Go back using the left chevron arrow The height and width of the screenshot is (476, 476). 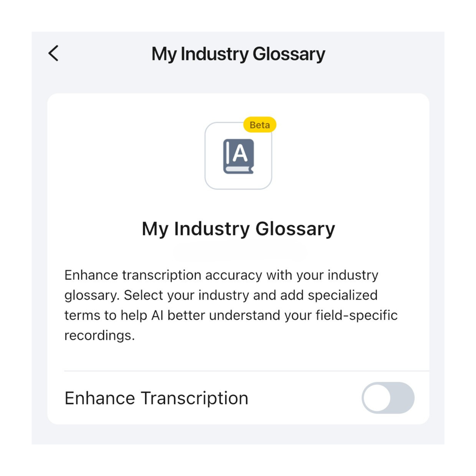pos(54,54)
